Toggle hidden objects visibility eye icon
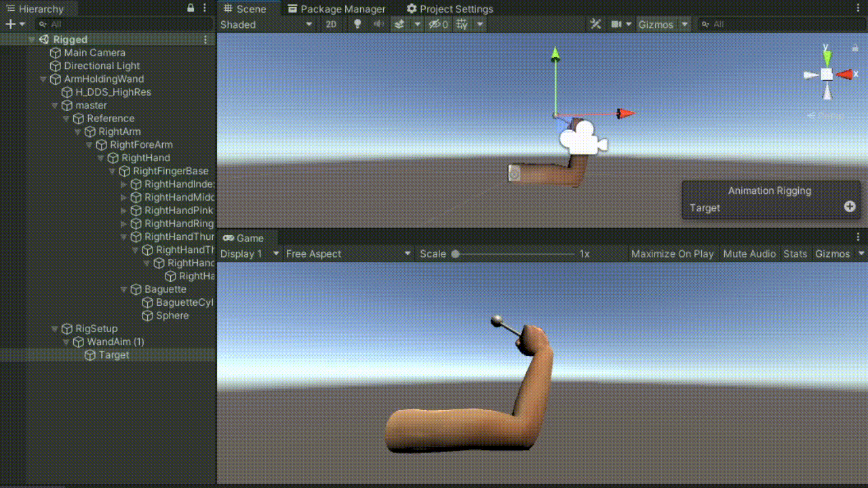The image size is (868, 488). 438,24
